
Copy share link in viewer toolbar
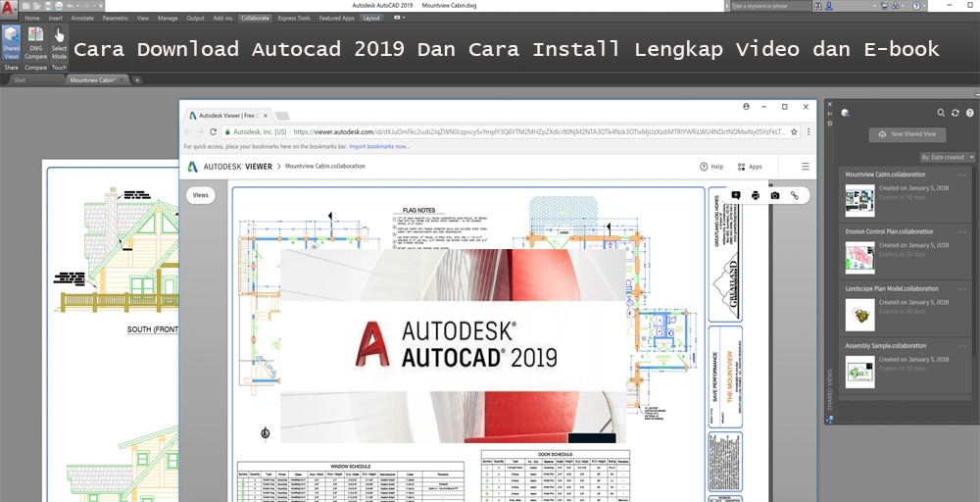coord(795,195)
